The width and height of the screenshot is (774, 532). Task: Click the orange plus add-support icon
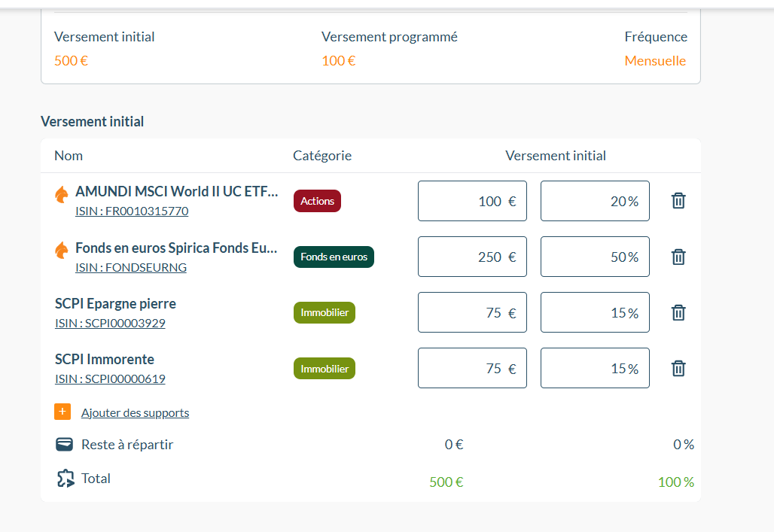pyautogui.click(x=62, y=412)
